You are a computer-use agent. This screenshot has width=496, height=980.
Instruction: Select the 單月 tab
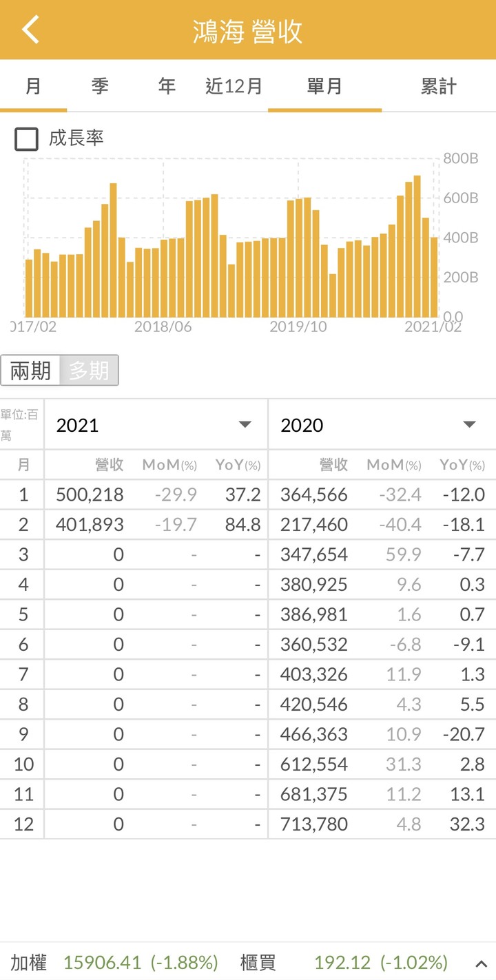click(324, 86)
